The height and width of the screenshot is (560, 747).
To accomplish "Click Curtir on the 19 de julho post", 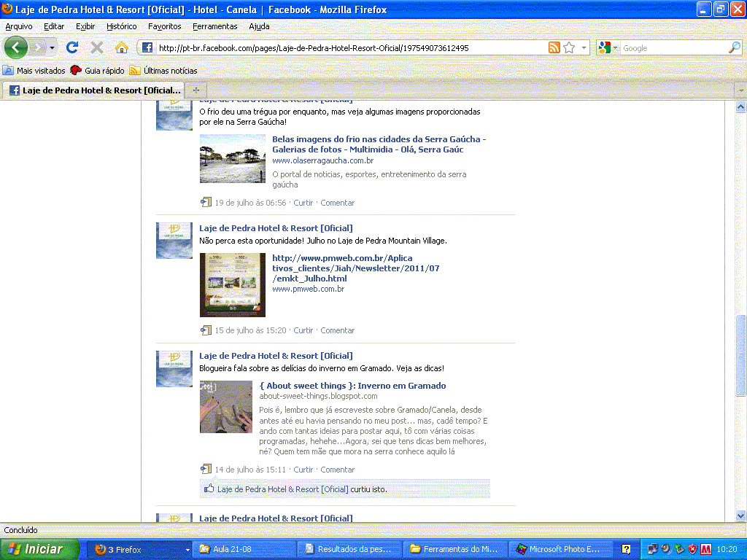I will (x=303, y=203).
